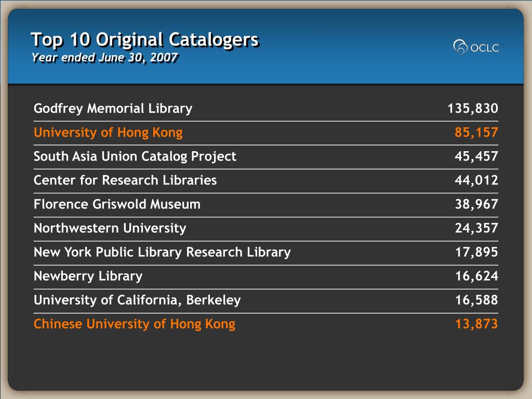This screenshot has width=532, height=399.
Task: Click Chinese University of Hong Kong entry
Action: [x=135, y=324]
